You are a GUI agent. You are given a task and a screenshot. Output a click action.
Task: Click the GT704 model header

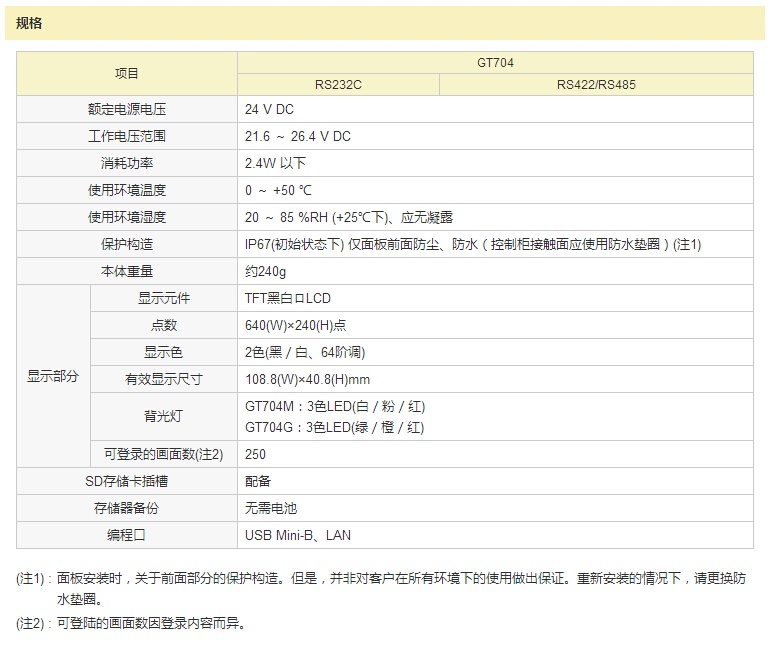click(495, 62)
